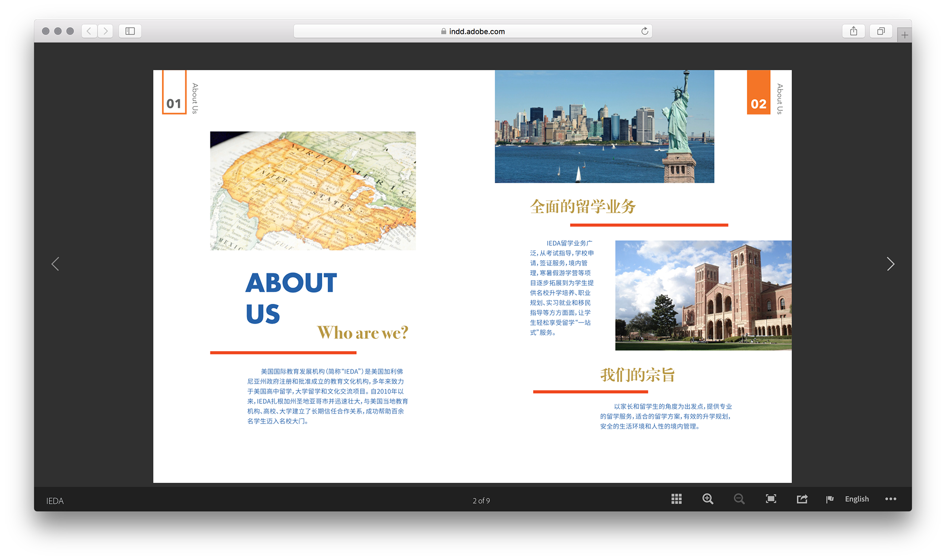Toggle the Safari sidebar button

tap(130, 31)
